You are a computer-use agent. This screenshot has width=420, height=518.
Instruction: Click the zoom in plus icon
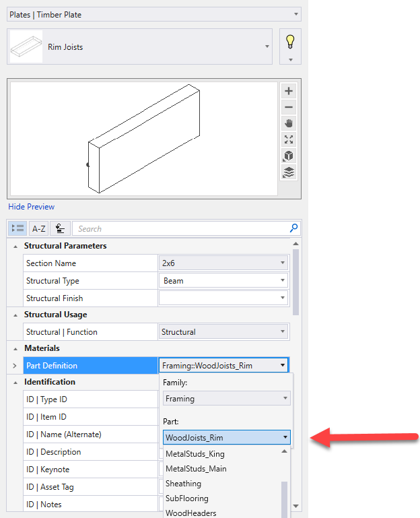(x=289, y=91)
